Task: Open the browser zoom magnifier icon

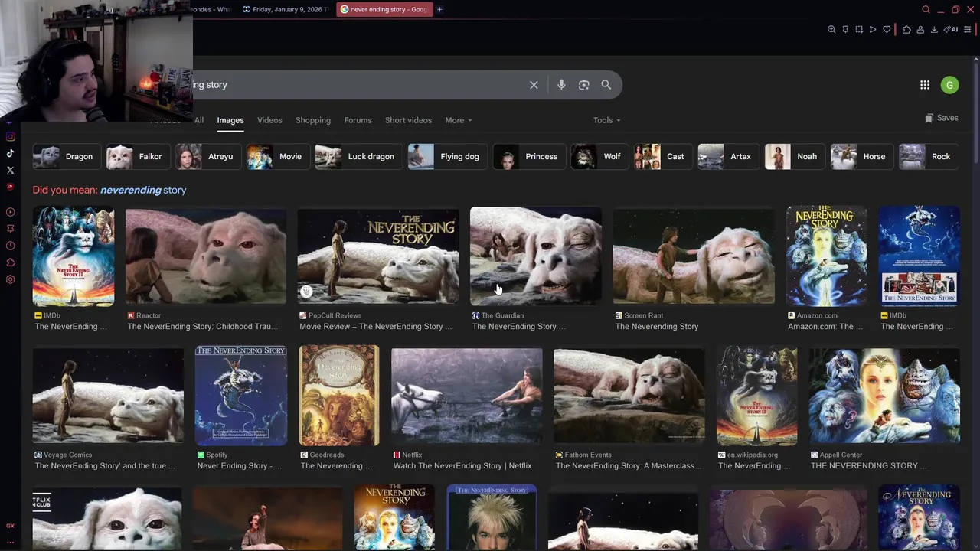Action: click(831, 30)
